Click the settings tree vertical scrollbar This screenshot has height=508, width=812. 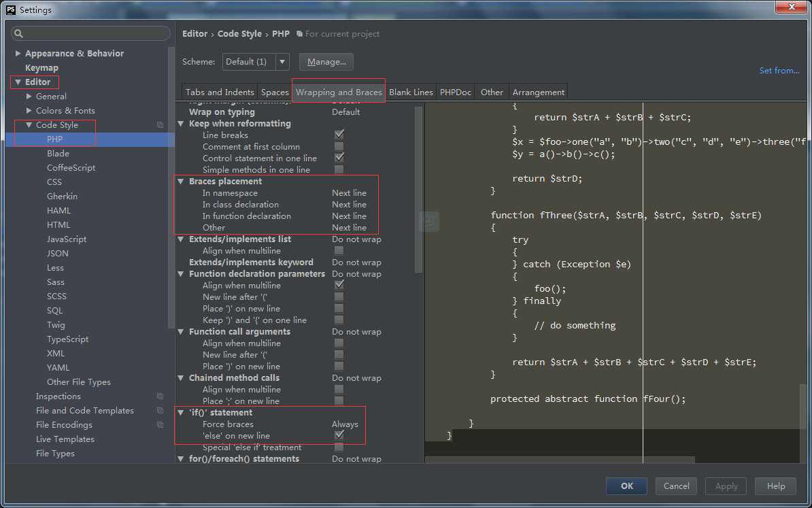tap(171, 189)
